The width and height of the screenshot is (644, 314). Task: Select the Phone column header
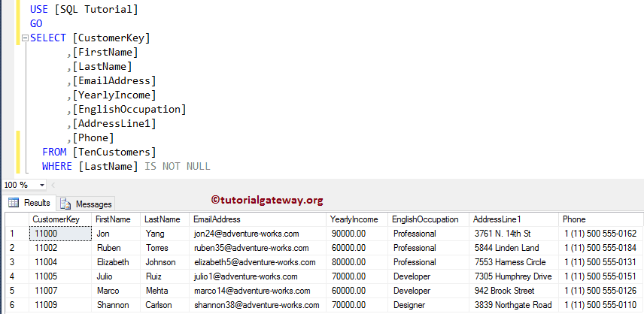(601, 219)
